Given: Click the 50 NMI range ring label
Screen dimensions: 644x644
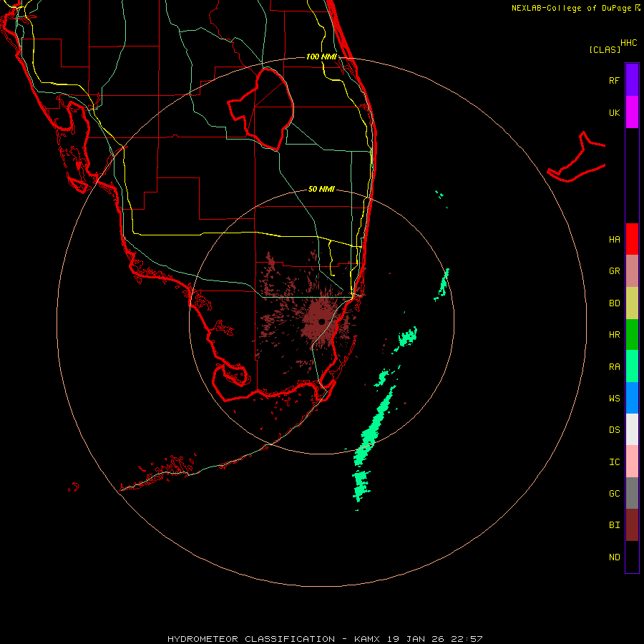Looking at the screenshot, I should click(x=321, y=189).
